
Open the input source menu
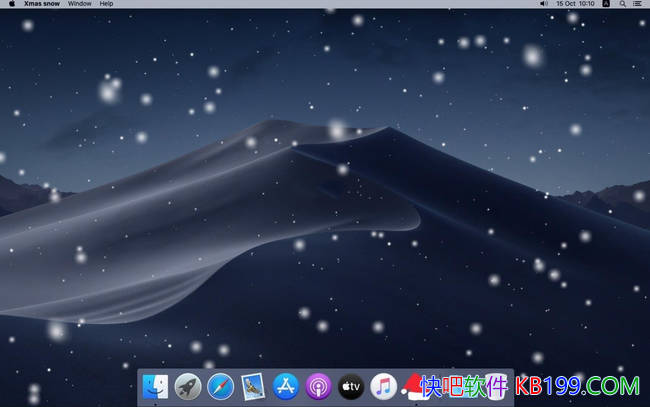tap(606, 4)
